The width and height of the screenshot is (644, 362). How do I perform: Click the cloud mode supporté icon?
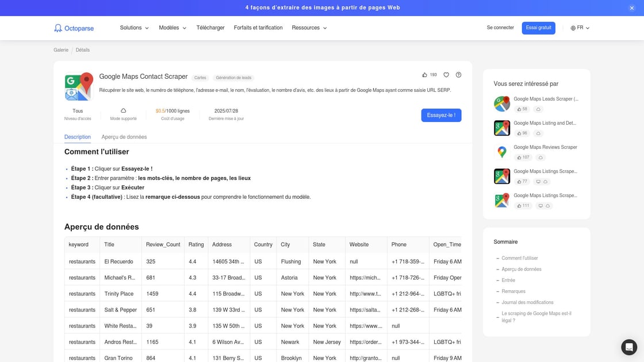click(x=123, y=111)
